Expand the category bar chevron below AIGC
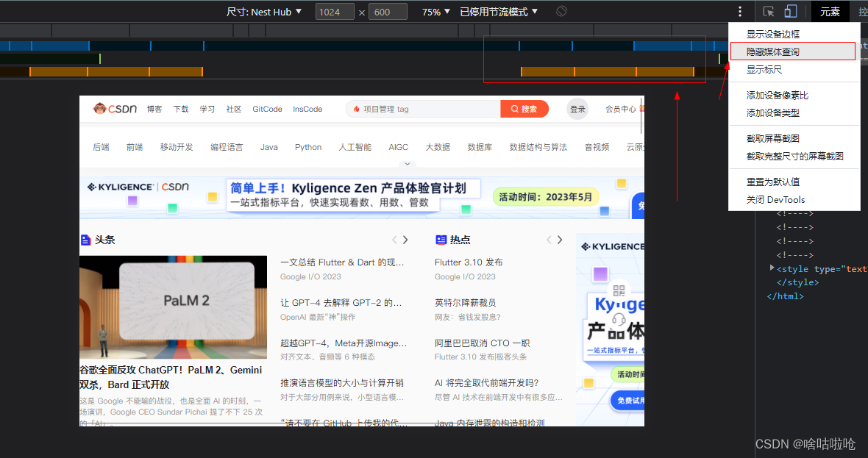Viewport: 868px width, 458px height. pos(408,164)
